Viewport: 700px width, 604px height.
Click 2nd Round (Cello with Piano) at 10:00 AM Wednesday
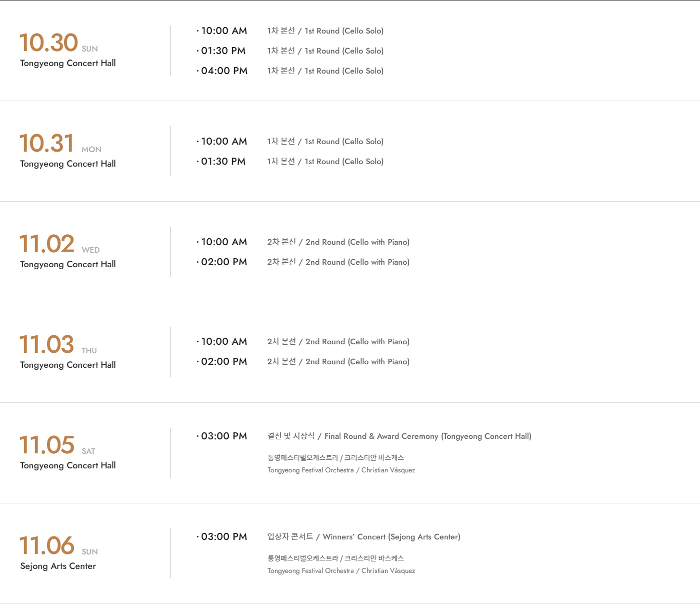coord(338,242)
